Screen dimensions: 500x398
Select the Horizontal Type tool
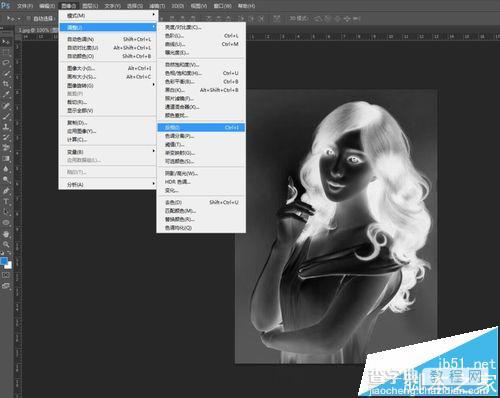point(6,201)
